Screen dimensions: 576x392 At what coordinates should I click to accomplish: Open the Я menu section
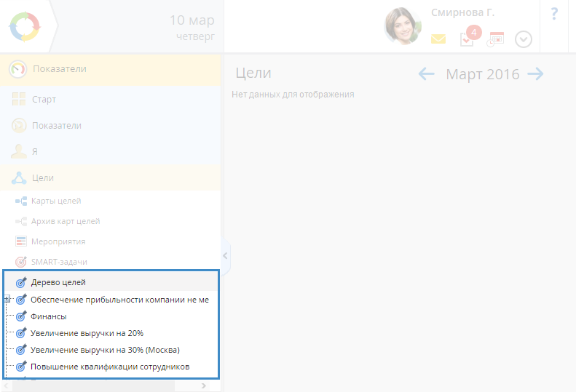[34, 151]
